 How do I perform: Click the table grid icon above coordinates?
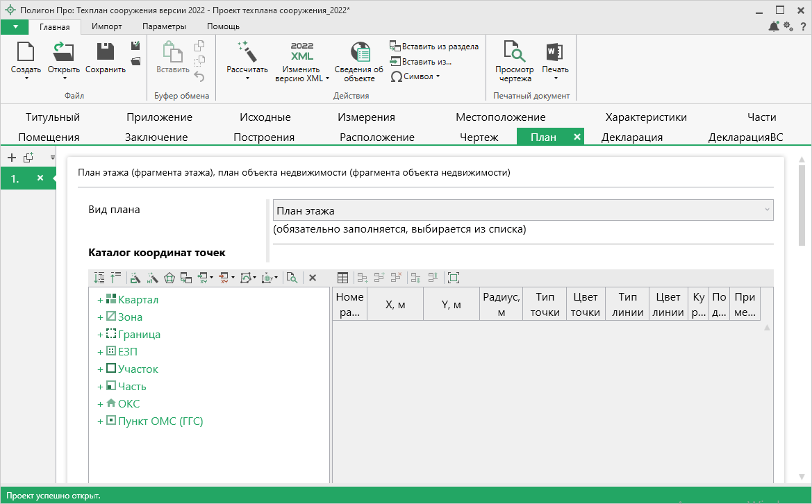pos(342,278)
